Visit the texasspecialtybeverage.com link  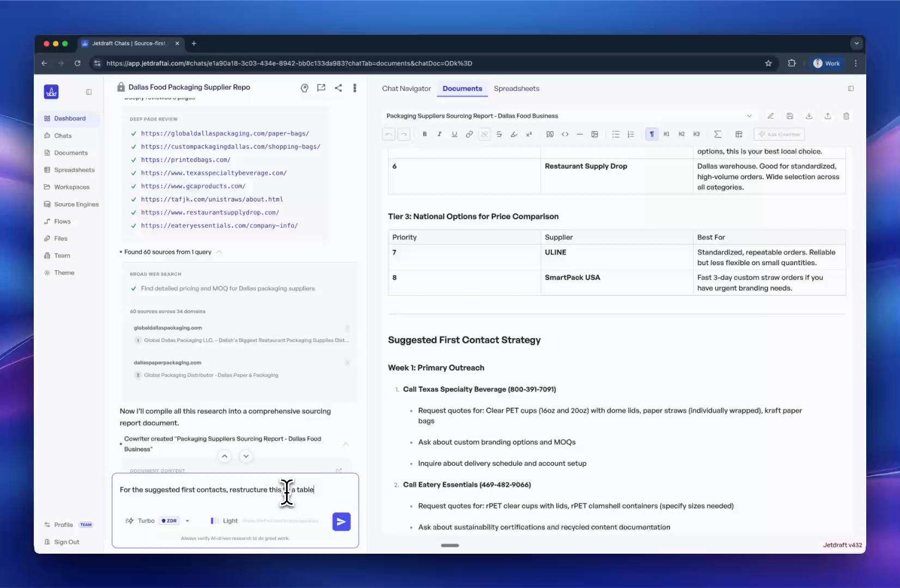(x=214, y=173)
